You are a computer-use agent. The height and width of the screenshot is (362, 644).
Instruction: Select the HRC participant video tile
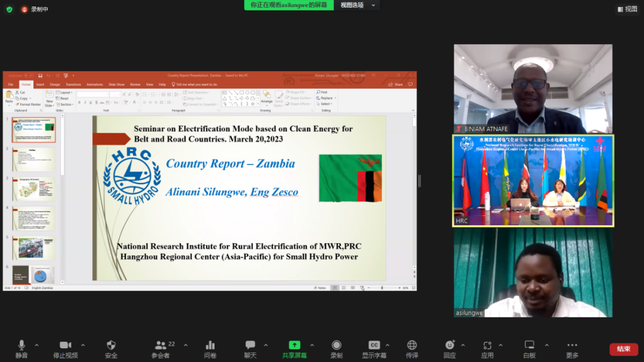pos(533,181)
